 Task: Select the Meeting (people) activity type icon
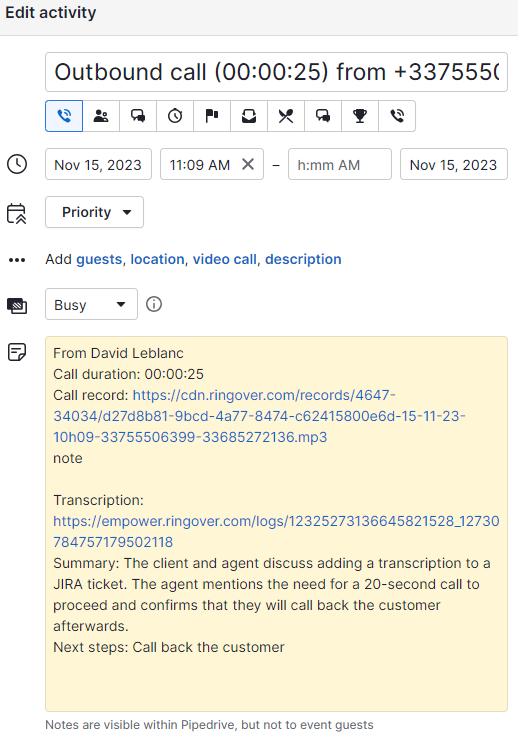[x=101, y=116]
